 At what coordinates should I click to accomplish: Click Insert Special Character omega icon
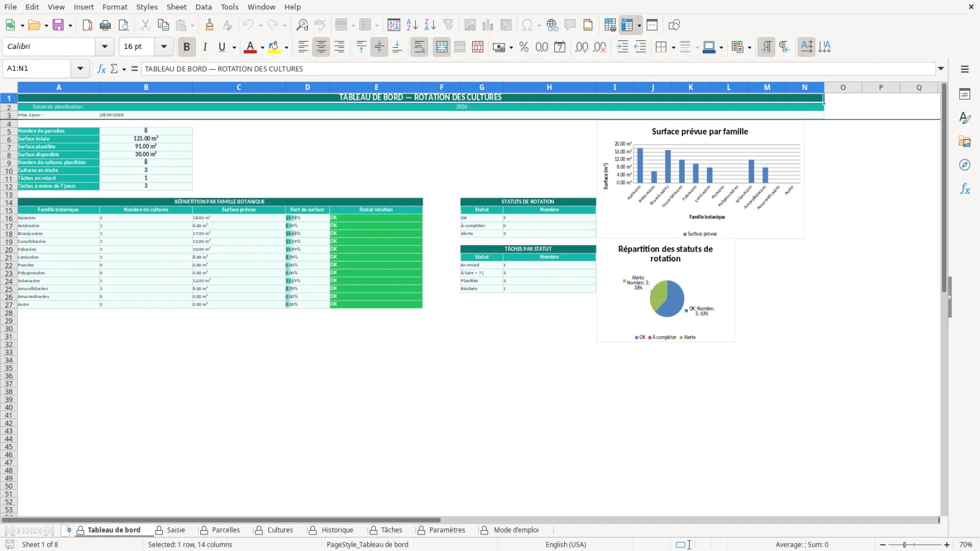(x=527, y=25)
